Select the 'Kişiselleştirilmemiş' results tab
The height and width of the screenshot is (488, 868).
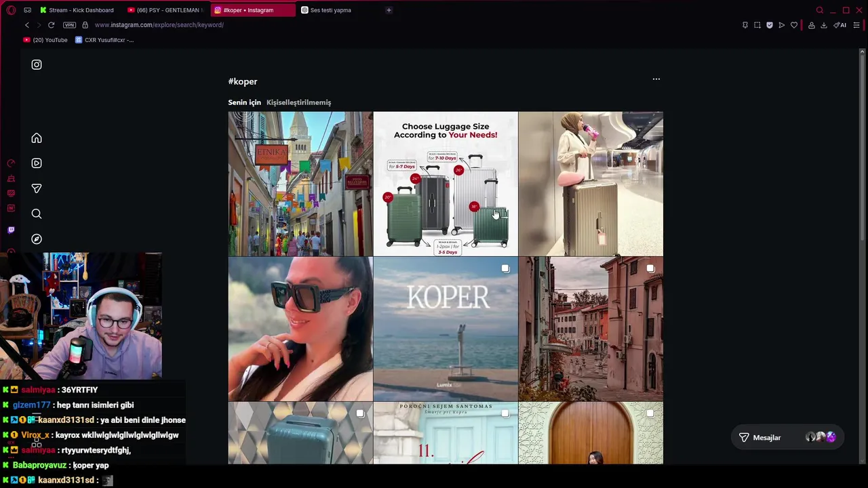tap(298, 102)
